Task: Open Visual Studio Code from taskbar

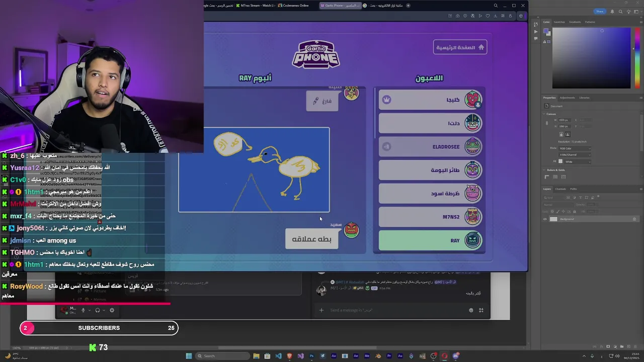Action: [x=278, y=356]
